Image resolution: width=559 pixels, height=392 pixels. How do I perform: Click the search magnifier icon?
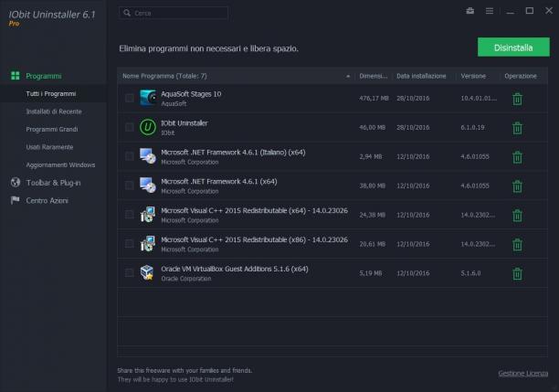pyautogui.click(x=127, y=13)
